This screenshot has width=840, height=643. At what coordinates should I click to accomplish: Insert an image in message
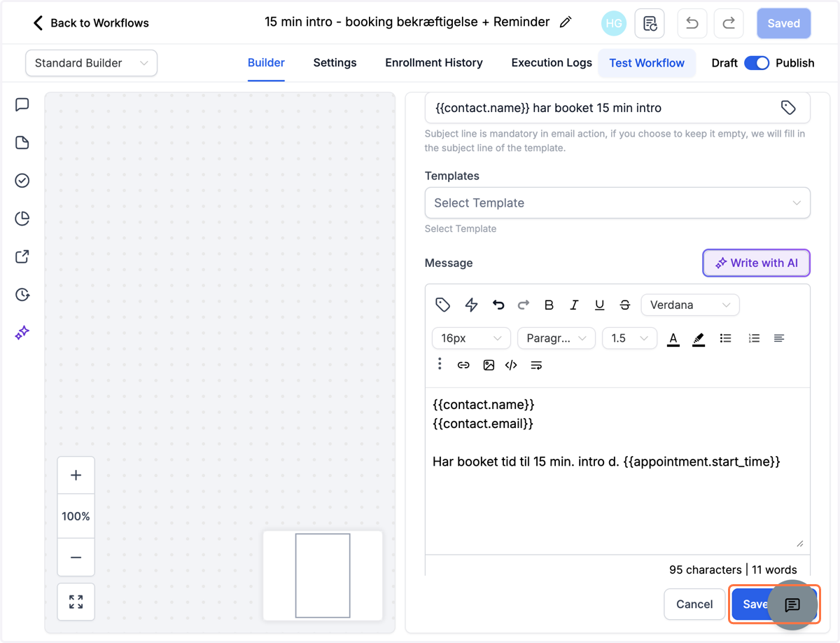point(489,365)
